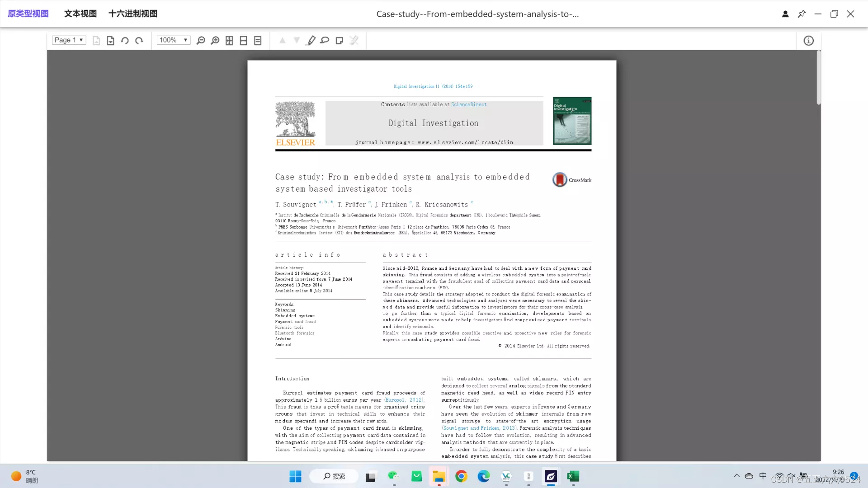Select the speech bubble comment tool
868x488 pixels.
[325, 41]
